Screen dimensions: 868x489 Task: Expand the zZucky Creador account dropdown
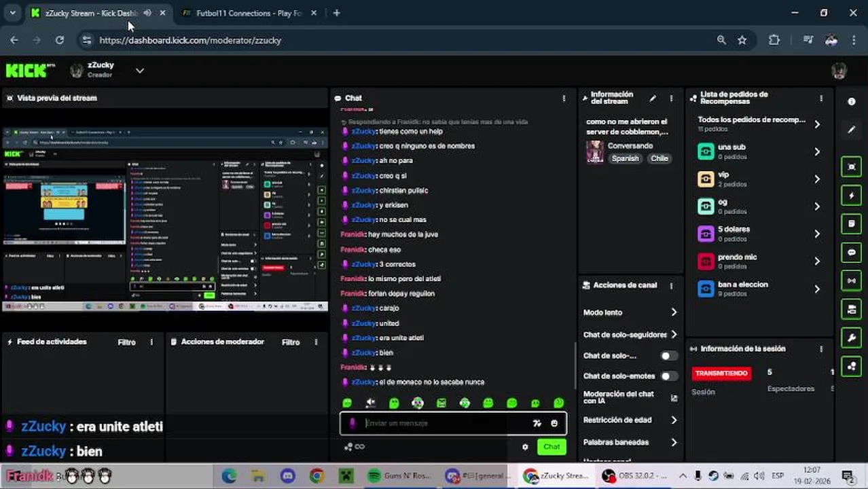139,71
